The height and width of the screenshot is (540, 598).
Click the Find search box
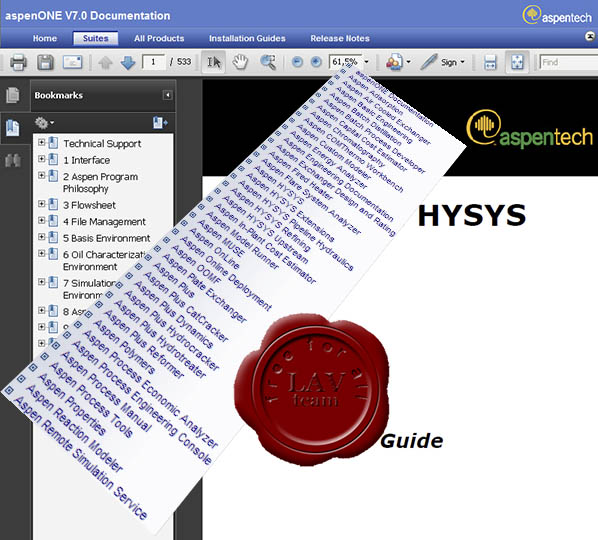(568, 62)
